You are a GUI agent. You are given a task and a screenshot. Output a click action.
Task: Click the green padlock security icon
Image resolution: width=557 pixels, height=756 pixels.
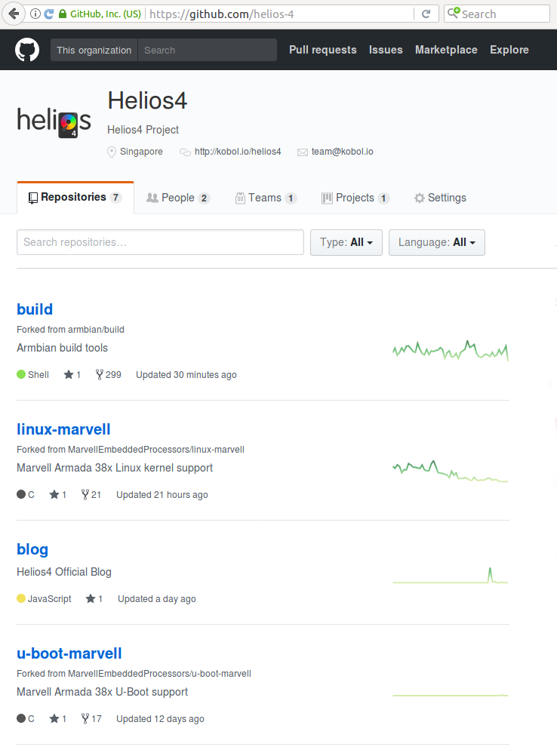click(62, 14)
